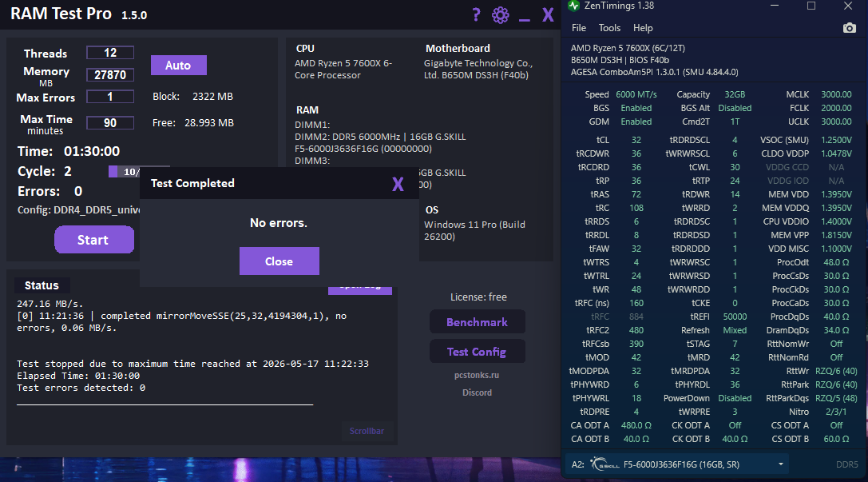Click the Scrollbar button in Status panel
This screenshot has height=482, width=868.
tap(367, 431)
